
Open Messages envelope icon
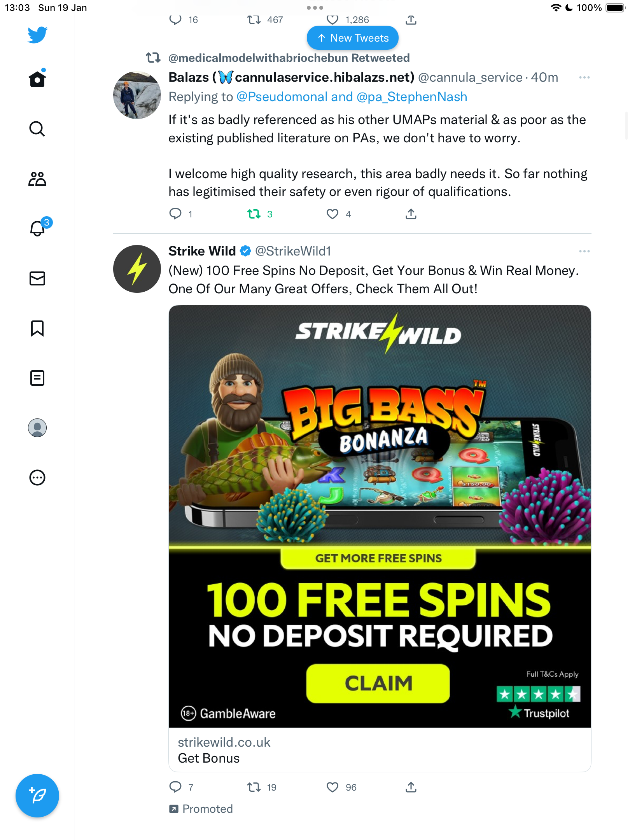(x=37, y=278)
